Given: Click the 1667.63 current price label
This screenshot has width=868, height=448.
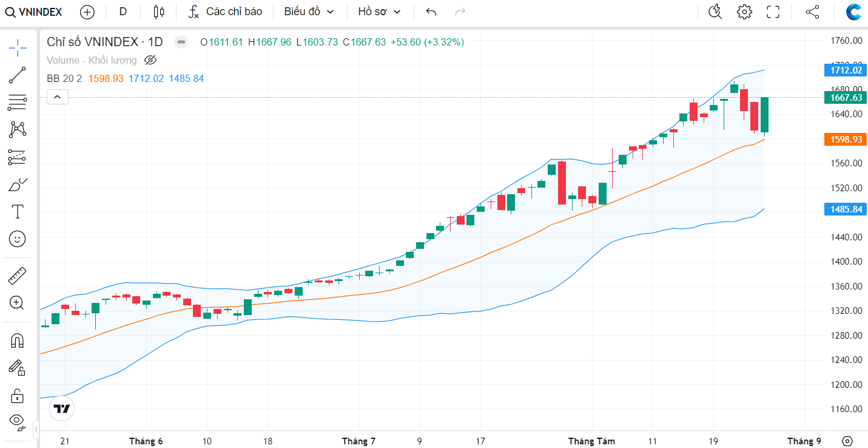Looking at the screenshot, I should click(x=846, y=97).
